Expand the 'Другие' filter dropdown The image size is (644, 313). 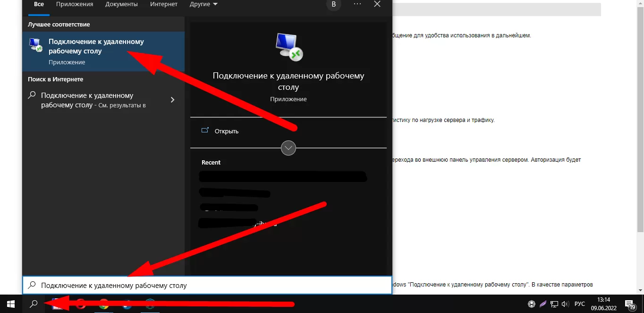tap(203, 4)
